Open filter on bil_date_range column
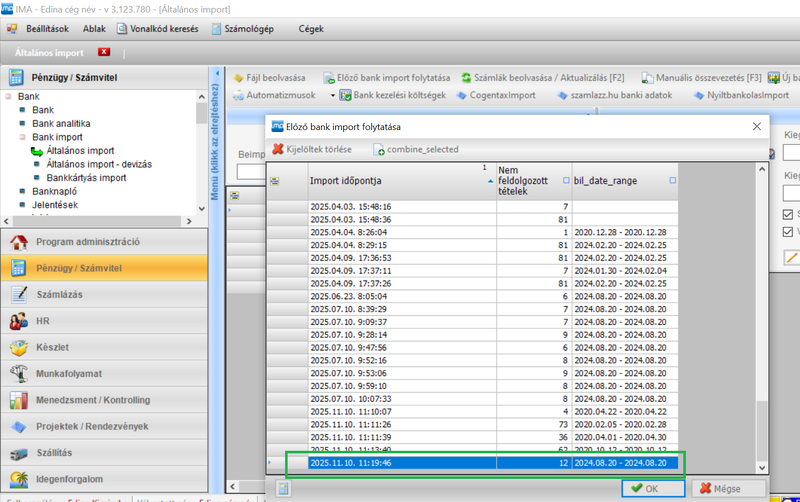 (x=672, y=181)
